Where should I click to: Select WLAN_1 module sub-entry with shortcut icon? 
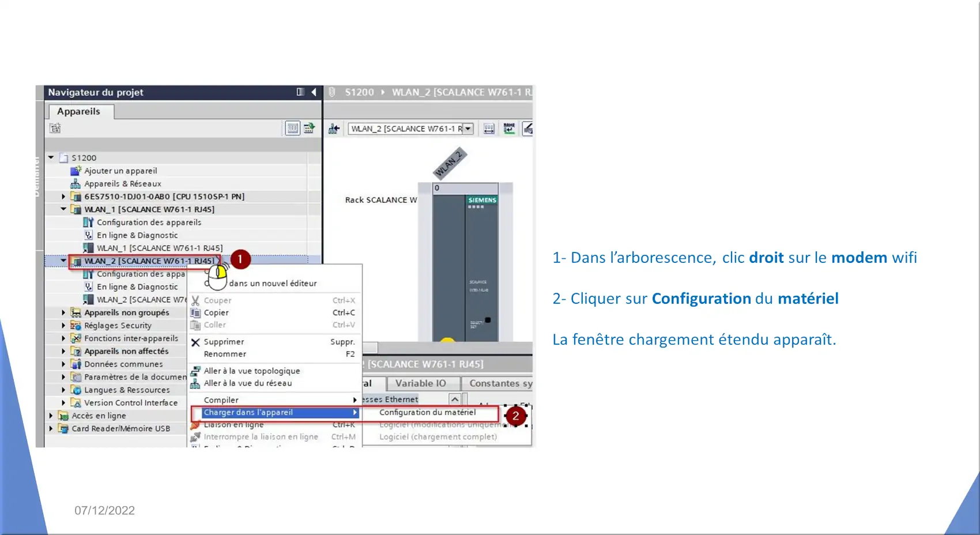[159, 248]
